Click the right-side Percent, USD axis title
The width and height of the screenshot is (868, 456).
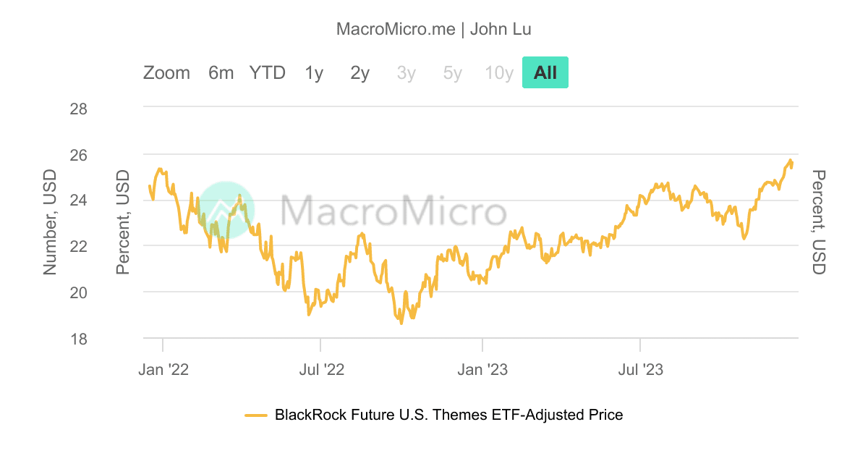(x=818, y=223)
